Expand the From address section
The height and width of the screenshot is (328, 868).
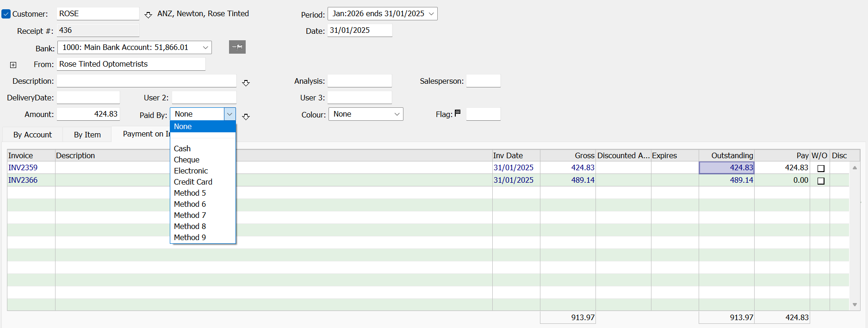13,65
